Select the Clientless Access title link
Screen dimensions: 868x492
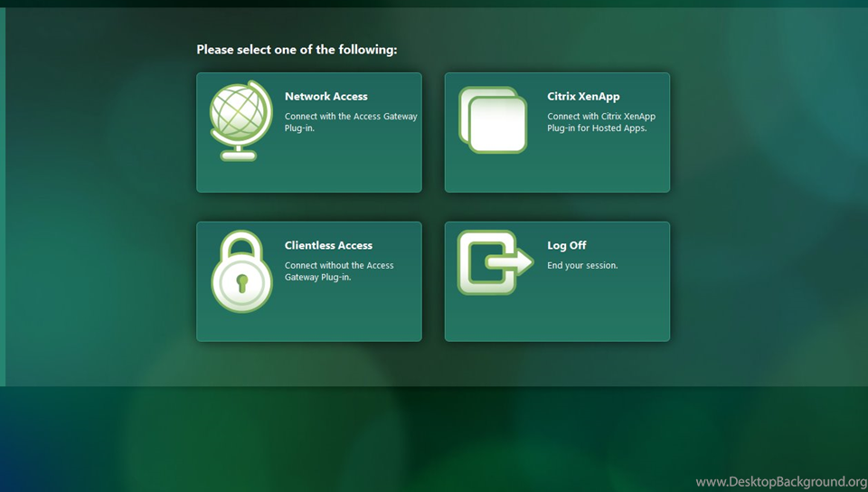[328, 245]
